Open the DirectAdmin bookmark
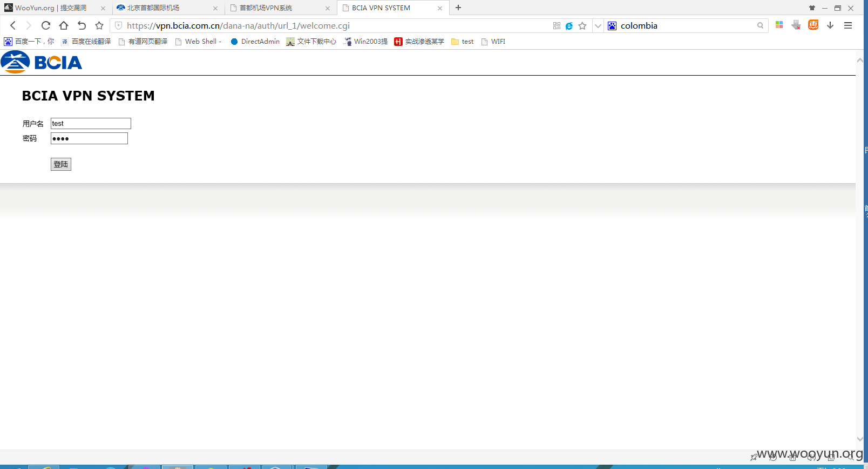 255,42
